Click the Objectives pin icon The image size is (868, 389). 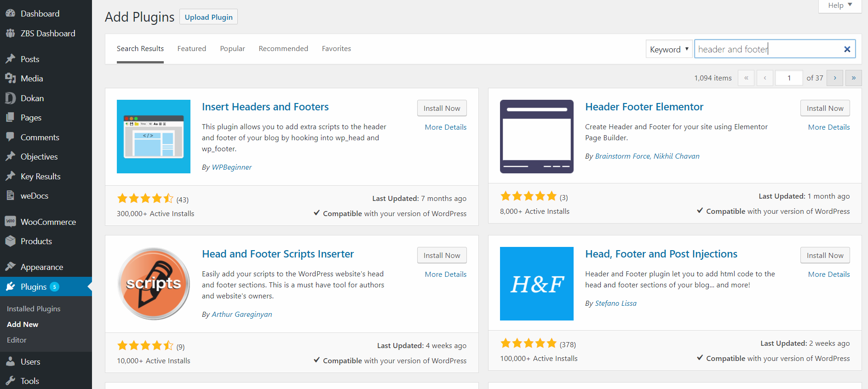pos(10,156)
